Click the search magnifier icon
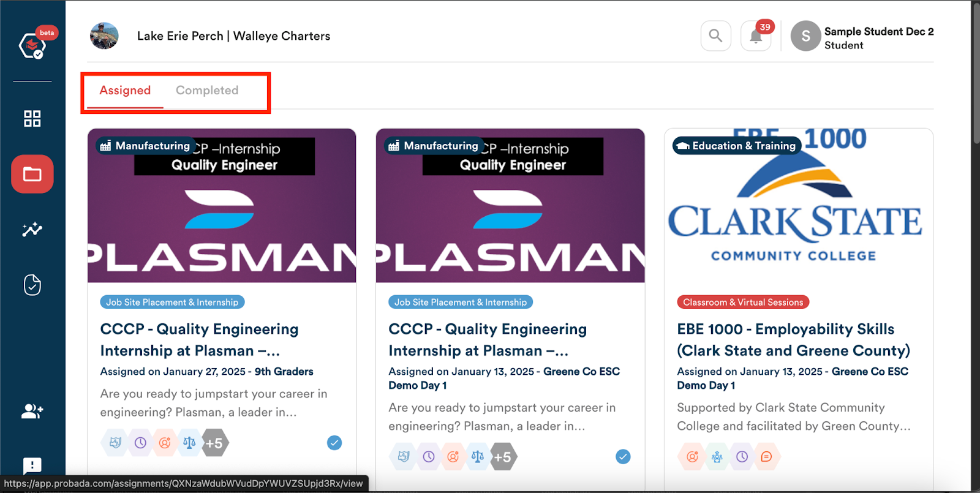The image size is (980, 493). click(715, 36)
